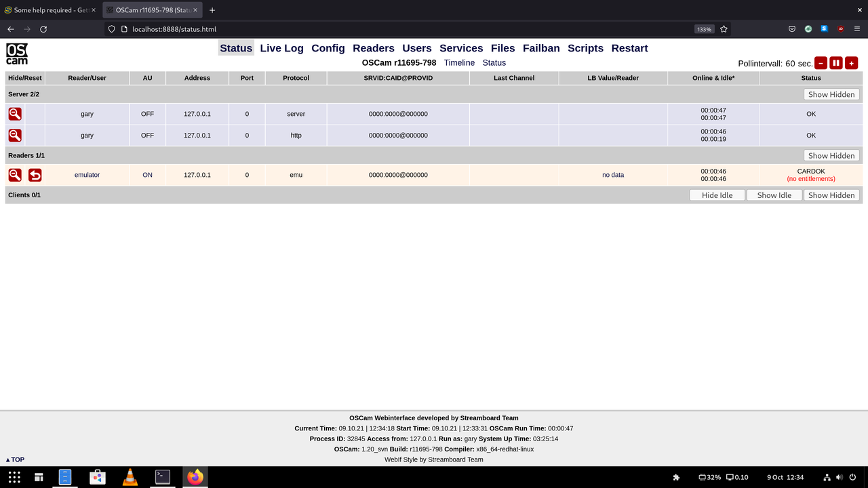This screenshot has width=868, height=488.
Task: Go back one page in Firefox
Action: (11, 29)
